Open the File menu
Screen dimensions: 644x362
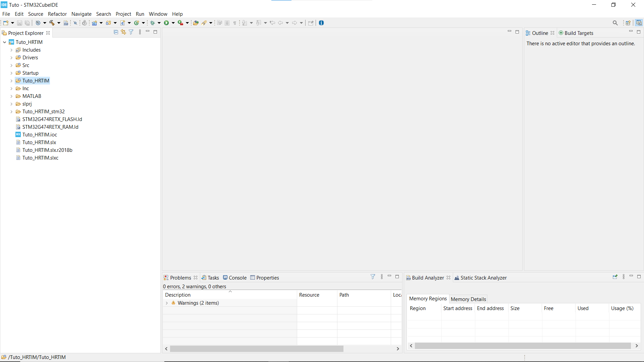point(6,14)
